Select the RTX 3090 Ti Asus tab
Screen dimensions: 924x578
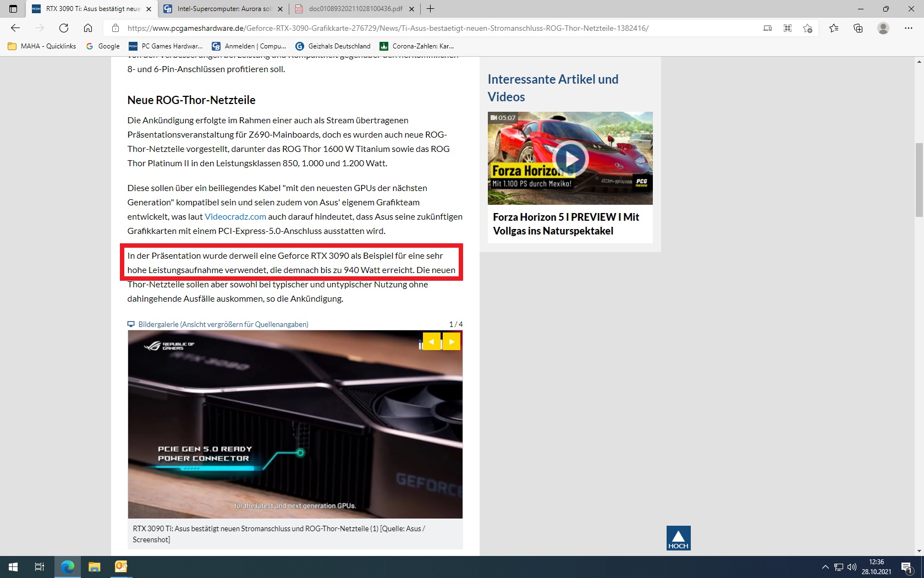[x=92, y=9]
